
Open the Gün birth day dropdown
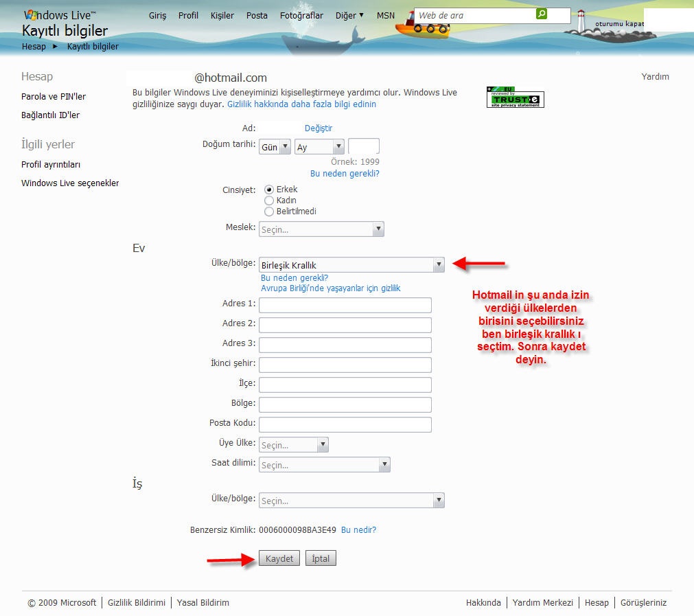tap(275, 146)
